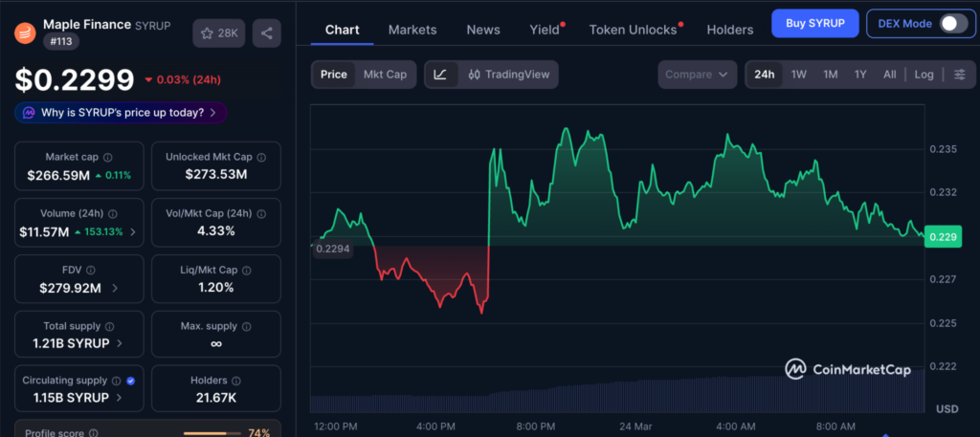Open chart settings sliders icon

pos(959,75)
